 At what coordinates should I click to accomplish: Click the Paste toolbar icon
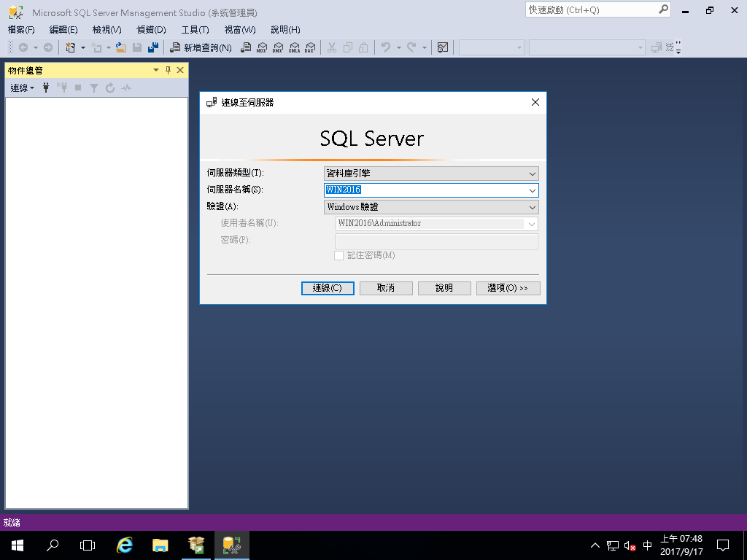pyautogui.click(x=363, y=47)
